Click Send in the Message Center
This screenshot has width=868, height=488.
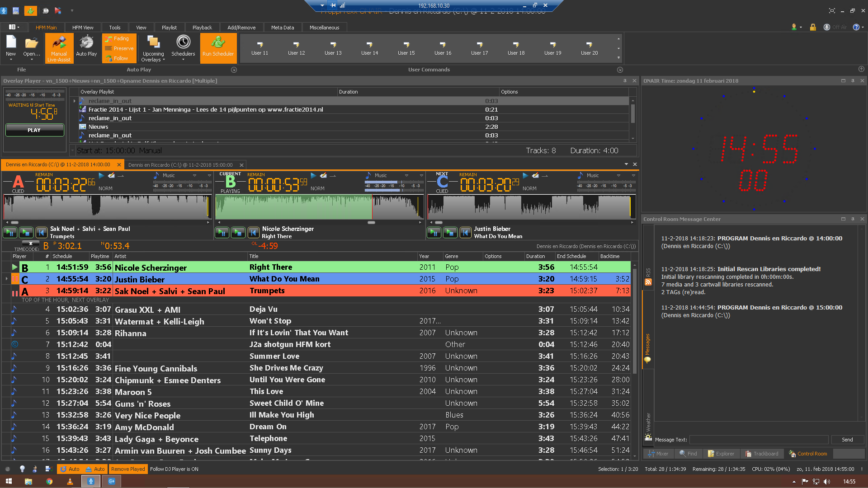click(847, 440)
